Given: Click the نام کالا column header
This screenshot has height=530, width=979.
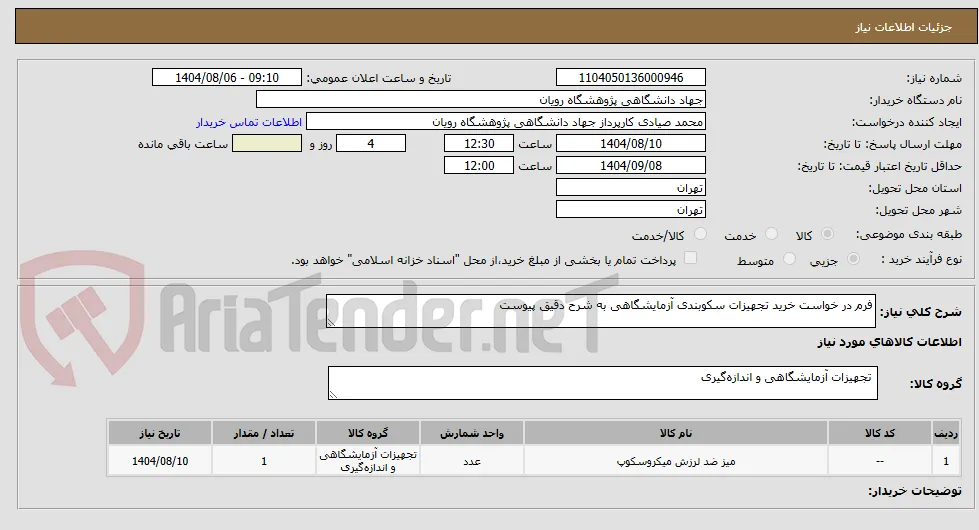Looking at the screenshot, I should point(676,433).
